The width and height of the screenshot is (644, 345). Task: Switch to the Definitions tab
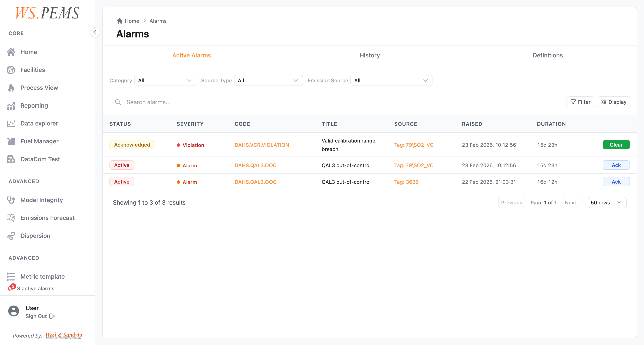(x=548, y=56)
